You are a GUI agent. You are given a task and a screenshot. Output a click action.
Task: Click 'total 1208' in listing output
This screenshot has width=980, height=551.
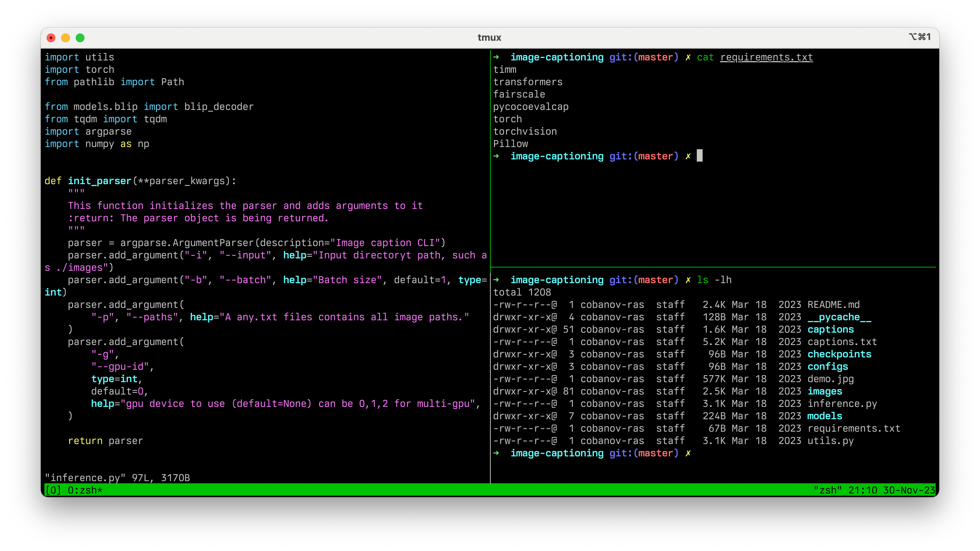pyautogui.click(x=522, y=292)
